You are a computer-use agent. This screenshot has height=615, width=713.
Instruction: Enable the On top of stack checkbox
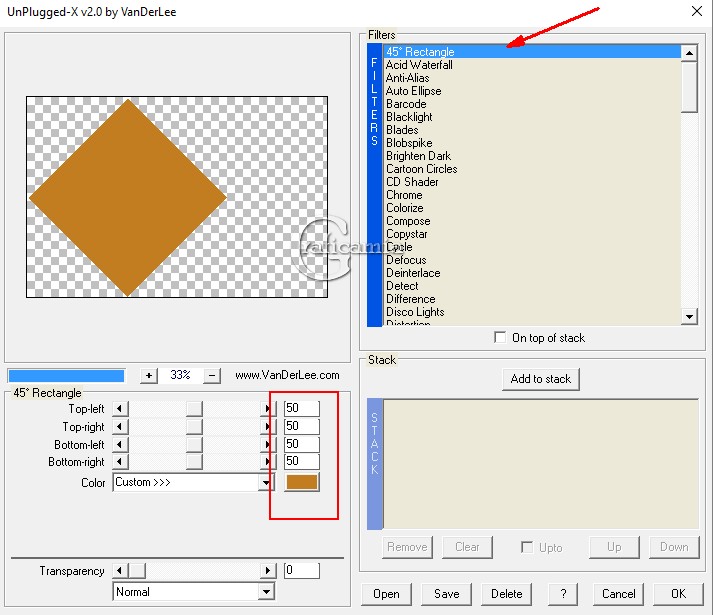point(500,338)
